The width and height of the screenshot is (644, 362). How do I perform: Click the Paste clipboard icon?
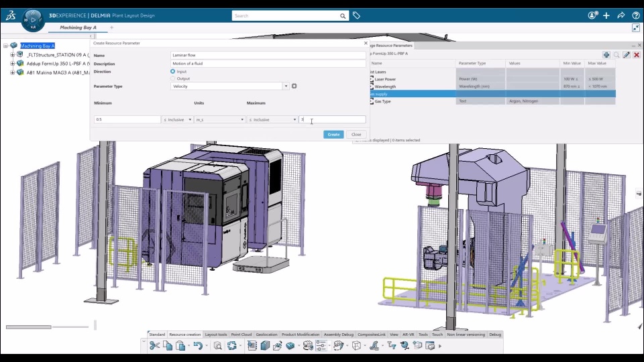coord(180,346)
